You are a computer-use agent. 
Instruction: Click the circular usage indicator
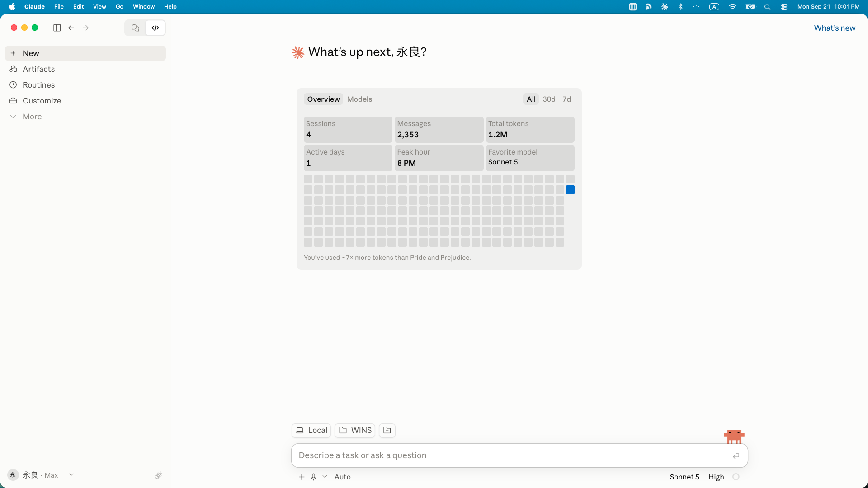click(736, 477)
